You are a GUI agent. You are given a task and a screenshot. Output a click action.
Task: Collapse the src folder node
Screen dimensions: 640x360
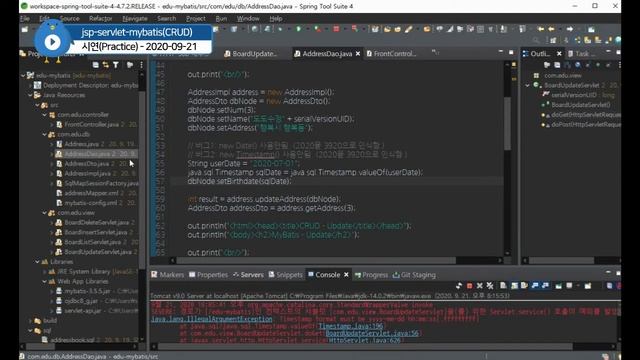(x=38, y=105)
